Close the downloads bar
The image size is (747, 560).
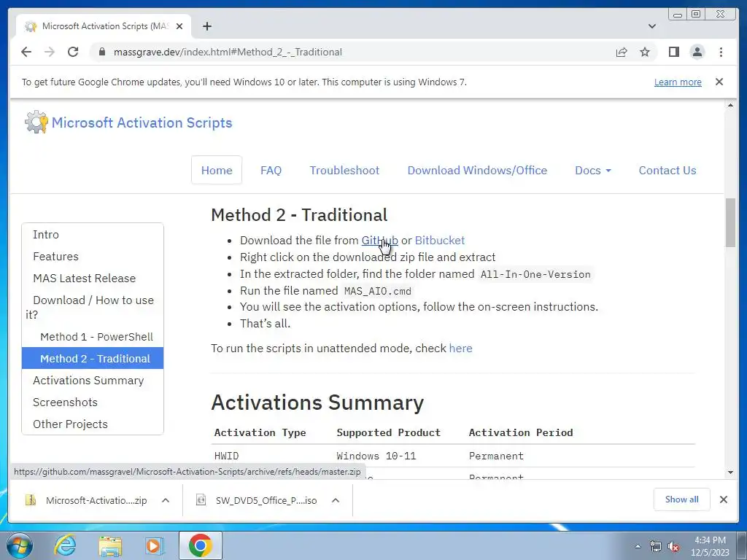pos(723,499)
